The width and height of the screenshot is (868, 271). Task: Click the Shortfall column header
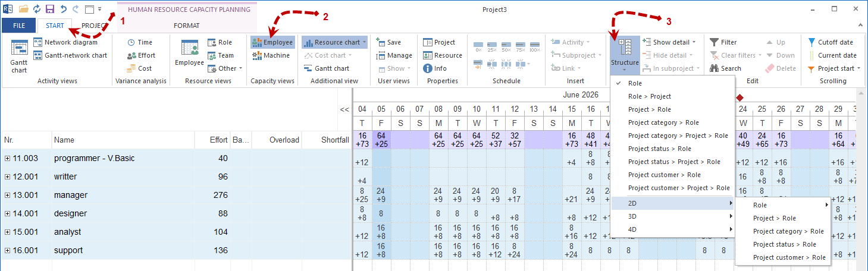tap(327, 140)
